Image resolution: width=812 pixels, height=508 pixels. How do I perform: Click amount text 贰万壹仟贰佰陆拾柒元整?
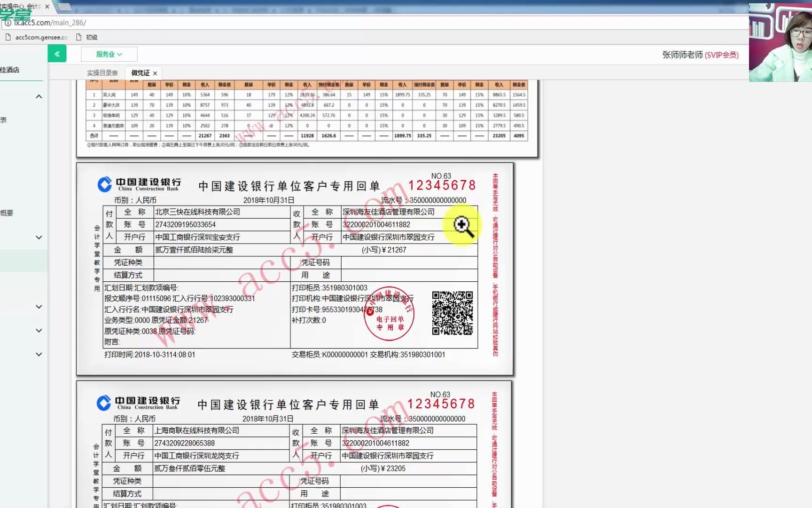(x=194, y=250)
